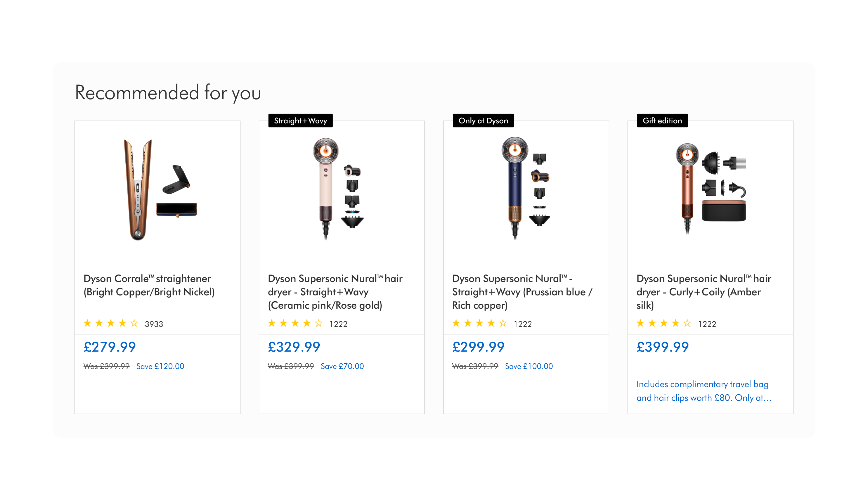Click the 3933 review count
868x501 pixels.
click(x=154, y=324)
